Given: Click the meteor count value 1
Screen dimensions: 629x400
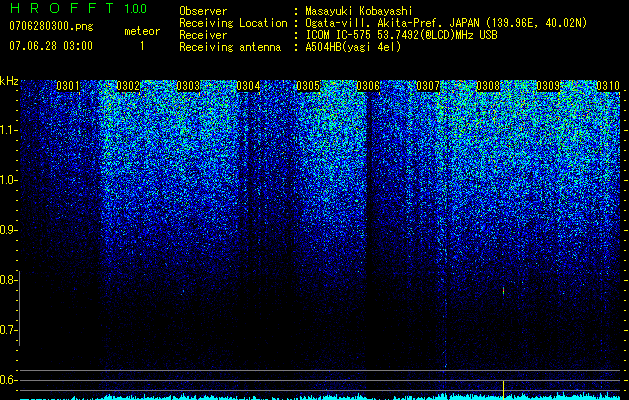Looking at the screenshot, I should 142,46.
